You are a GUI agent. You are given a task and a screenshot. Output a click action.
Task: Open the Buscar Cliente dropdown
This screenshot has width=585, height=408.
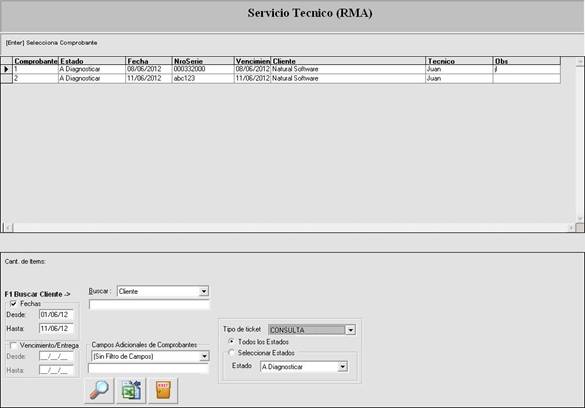click(x=204, y=291)
